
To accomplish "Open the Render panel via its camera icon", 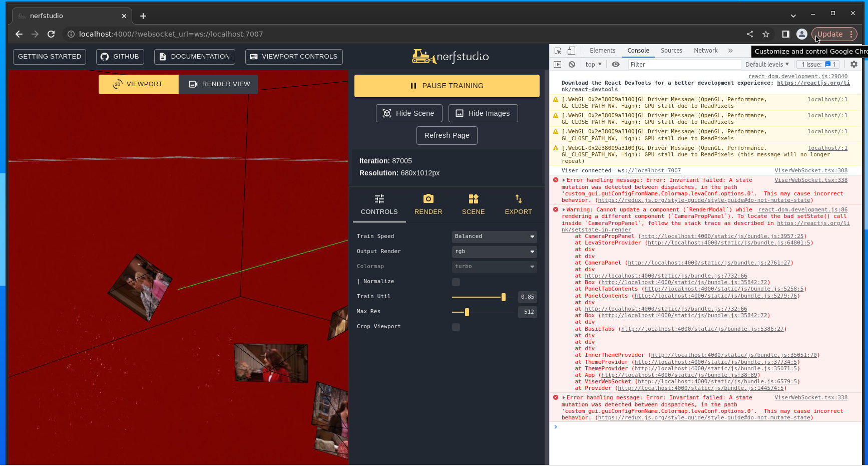I will [428, 199].
